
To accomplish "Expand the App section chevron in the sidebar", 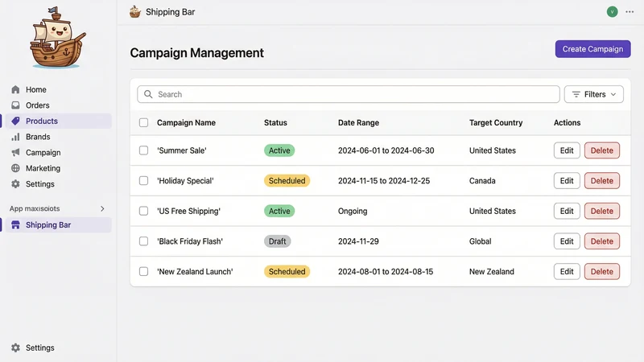I will click(x=102, y=208).
